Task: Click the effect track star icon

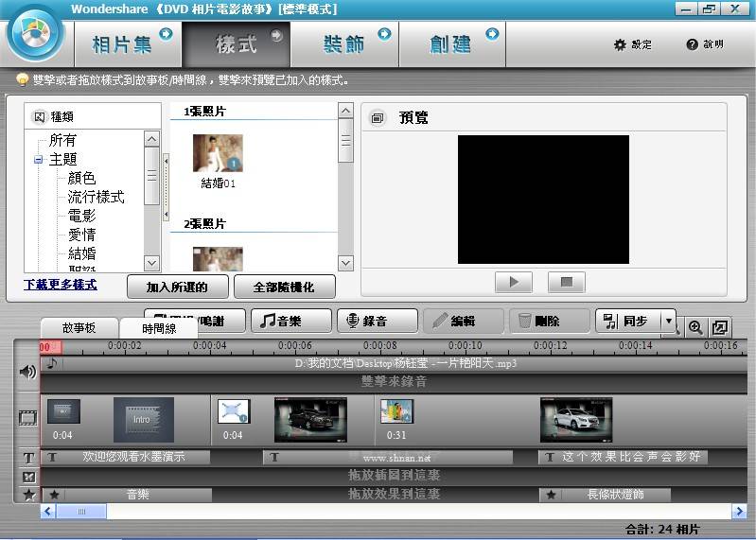Action: click(x=29, y=495)
